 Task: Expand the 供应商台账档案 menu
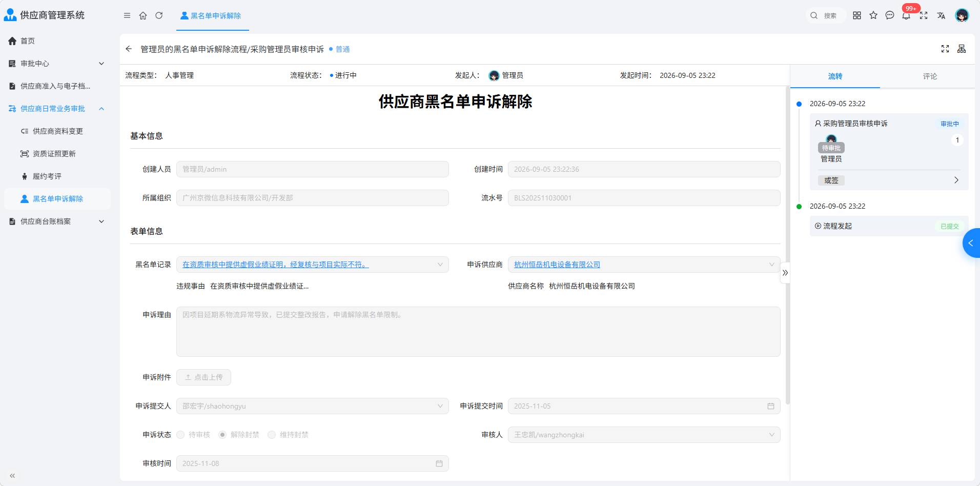coord(57,221)
